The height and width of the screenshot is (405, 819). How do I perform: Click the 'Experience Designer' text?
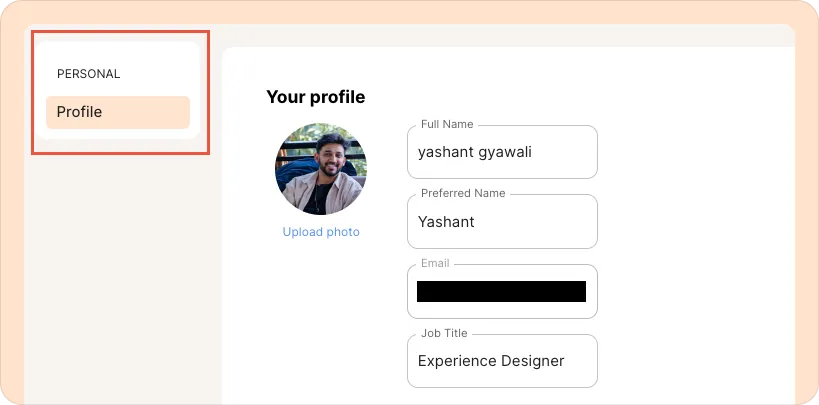click(491, 361)
